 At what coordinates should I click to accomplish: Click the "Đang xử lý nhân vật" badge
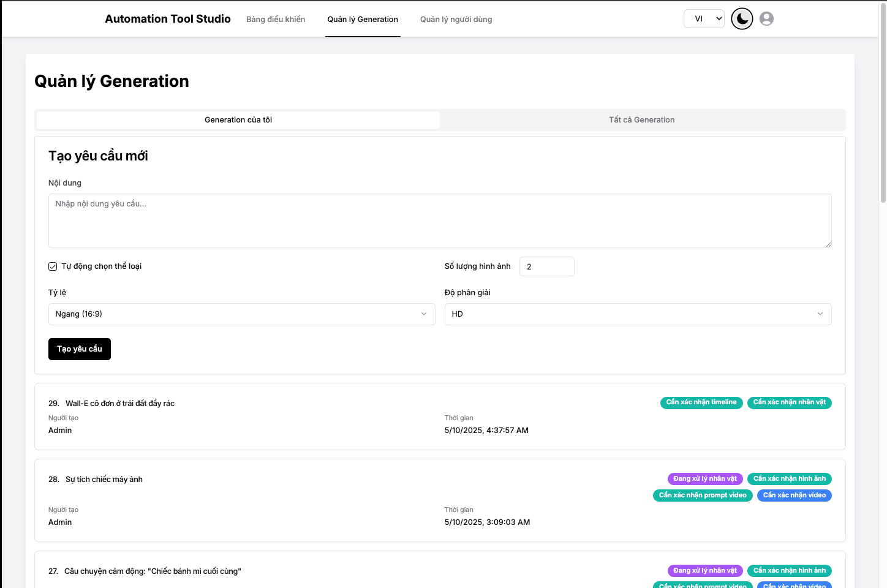click(x=704, y=478)
